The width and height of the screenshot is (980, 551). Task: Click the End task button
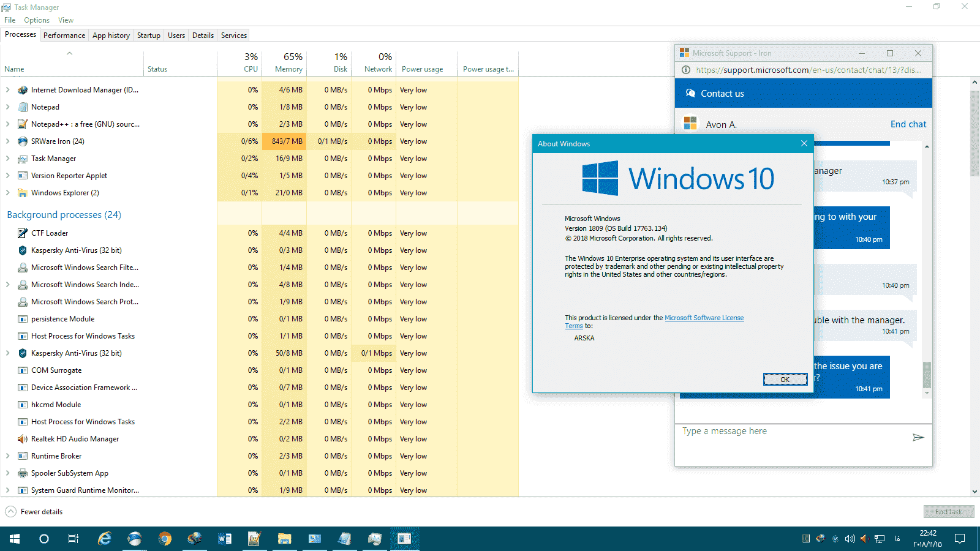click(948, 512)
